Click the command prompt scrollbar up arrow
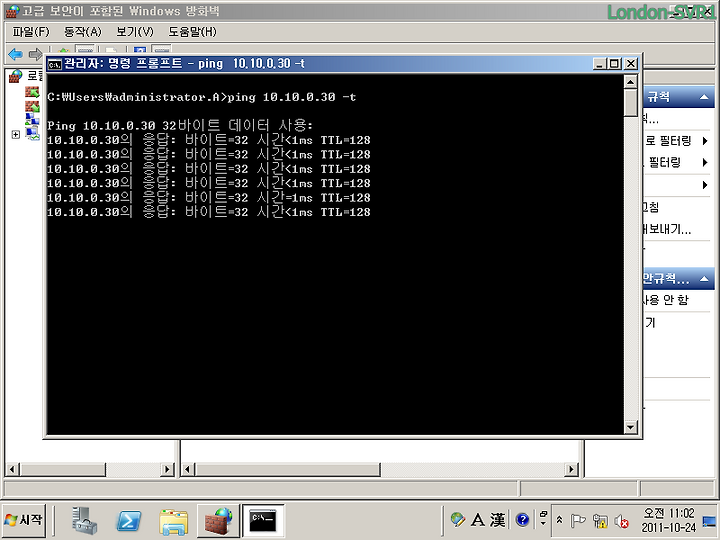720x540 pixels. pyautogui.click(x=630, y=82)
